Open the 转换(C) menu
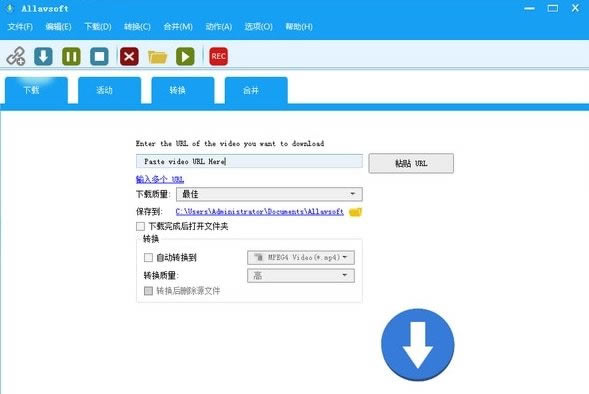 click(x=137, y=27)
